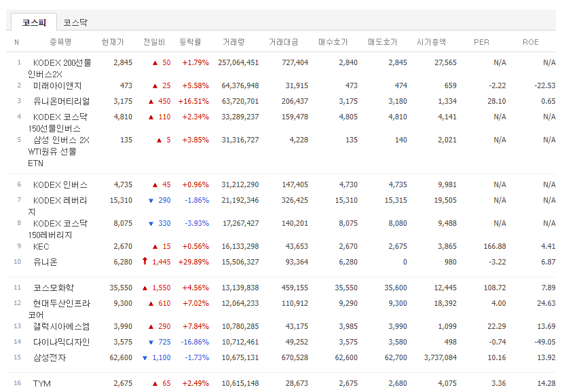Click the down triangle beside 1,100 for 삼성전자

(145, 357)
